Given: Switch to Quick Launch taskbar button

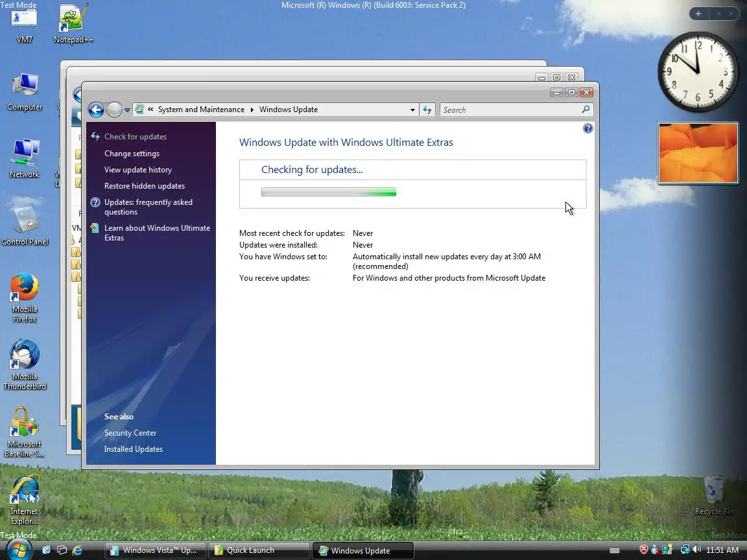Looking at the screenshot, I should coord(259,550).
